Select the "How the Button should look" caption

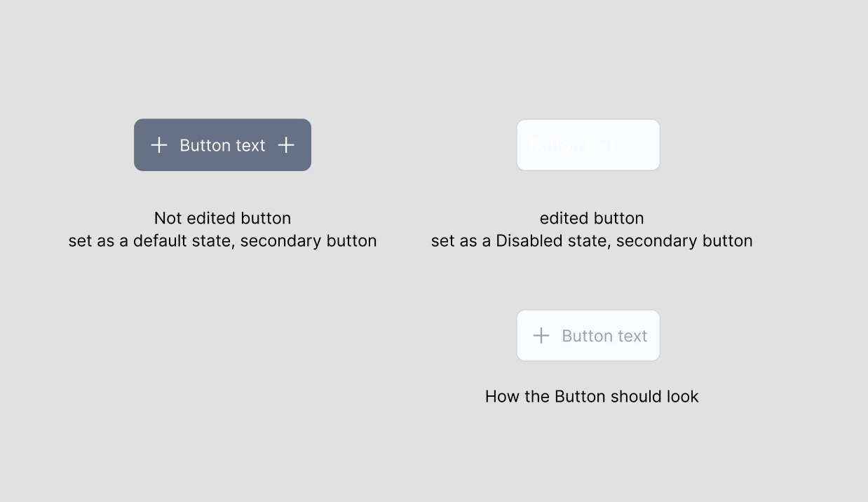592,396
